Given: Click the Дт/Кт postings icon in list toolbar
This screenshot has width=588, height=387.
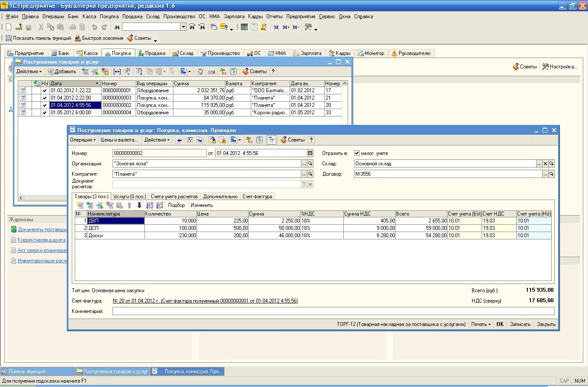Looking at the screenshot, I should click(223, 71).
